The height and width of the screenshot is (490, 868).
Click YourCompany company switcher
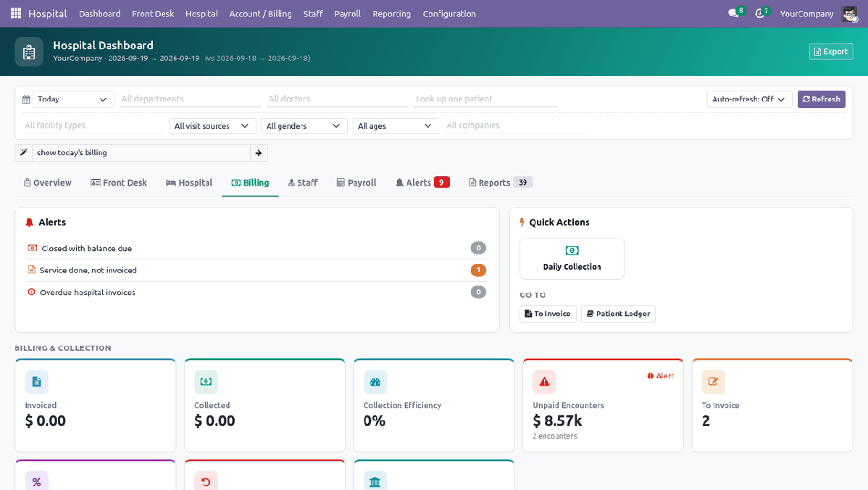(x=806, y=13)
